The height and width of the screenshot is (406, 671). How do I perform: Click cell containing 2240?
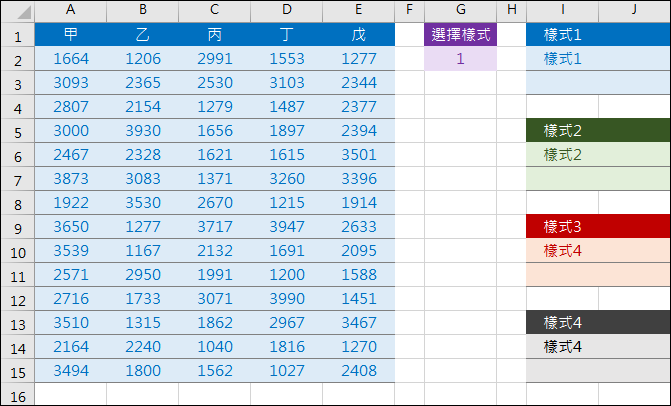pos(143,346)
